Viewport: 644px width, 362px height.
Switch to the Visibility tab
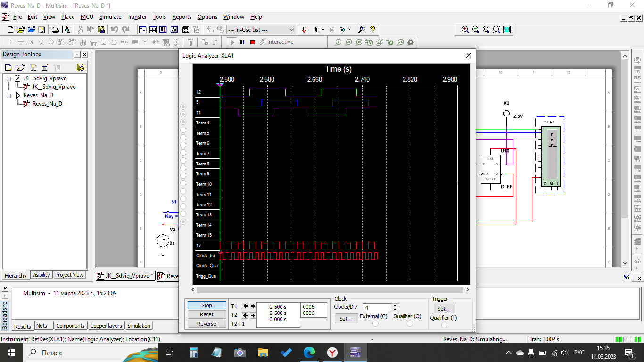point(41,275)
